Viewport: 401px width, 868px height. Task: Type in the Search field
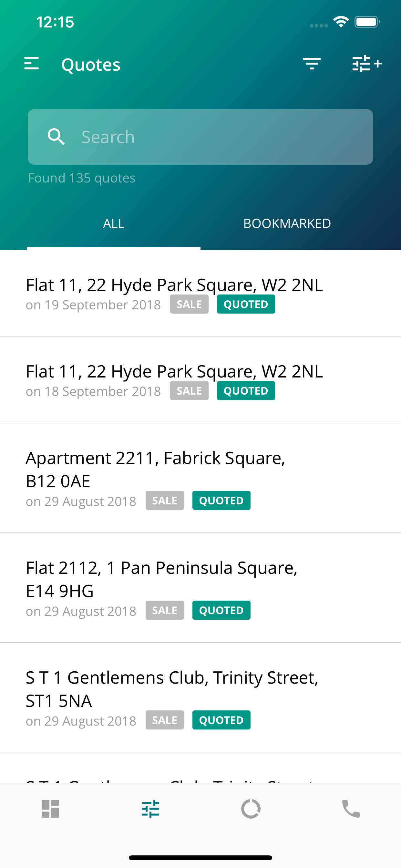click(222, 137)
